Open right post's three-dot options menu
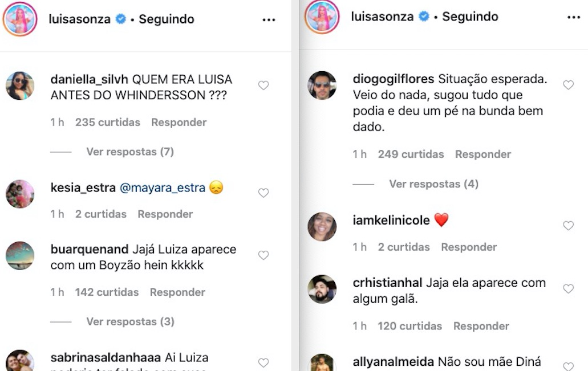The height and width of the screenshot is (371, 588). (x=573, y=17)
